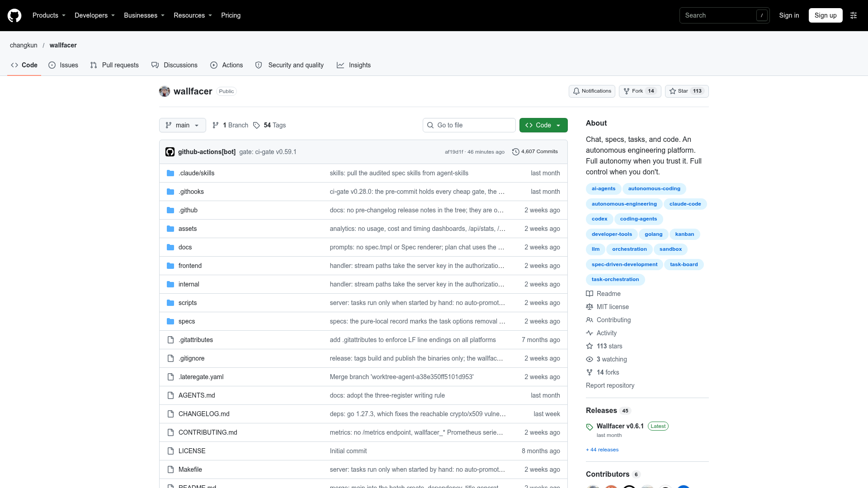Click the watching eye icon
868x488 pixels.
(590, 359)
